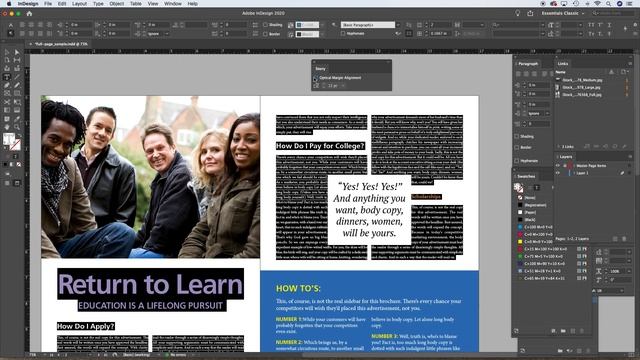Select the Hand tool

point(7,127)
